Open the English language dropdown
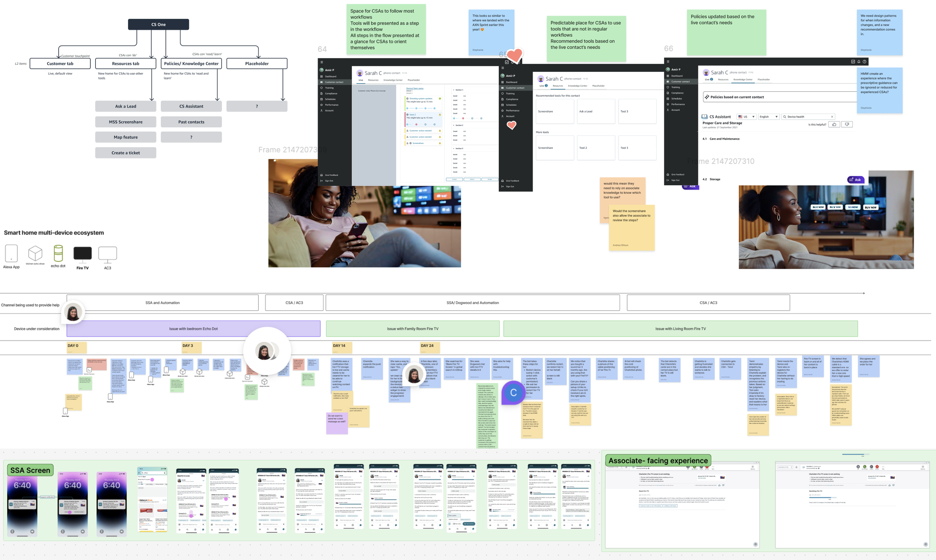 pyautogui.click(x=769, y=116)
